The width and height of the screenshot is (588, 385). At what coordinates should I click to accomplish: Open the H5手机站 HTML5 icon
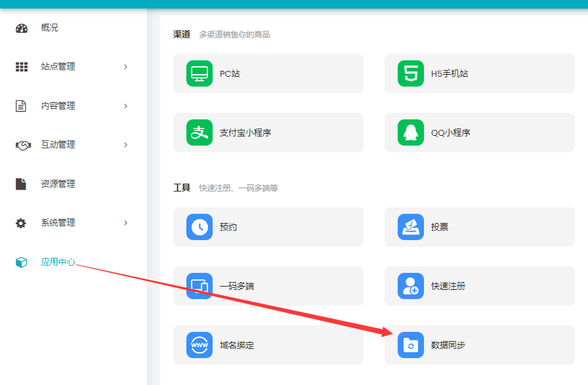point(411,73)
